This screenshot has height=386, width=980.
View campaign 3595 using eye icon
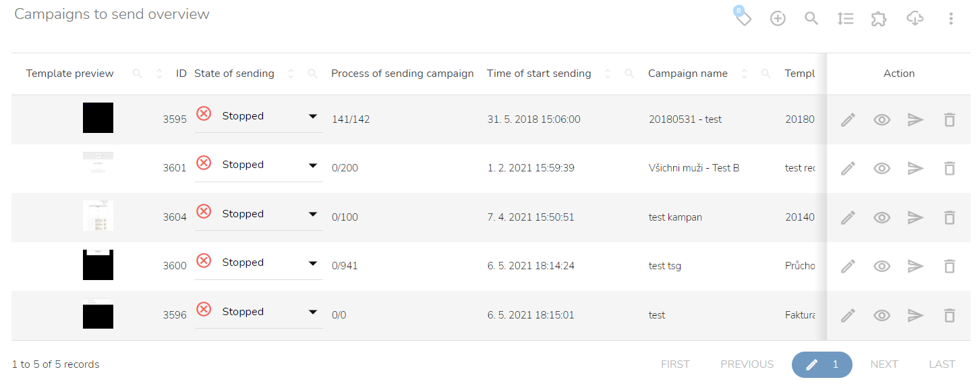tap(882, 120)
